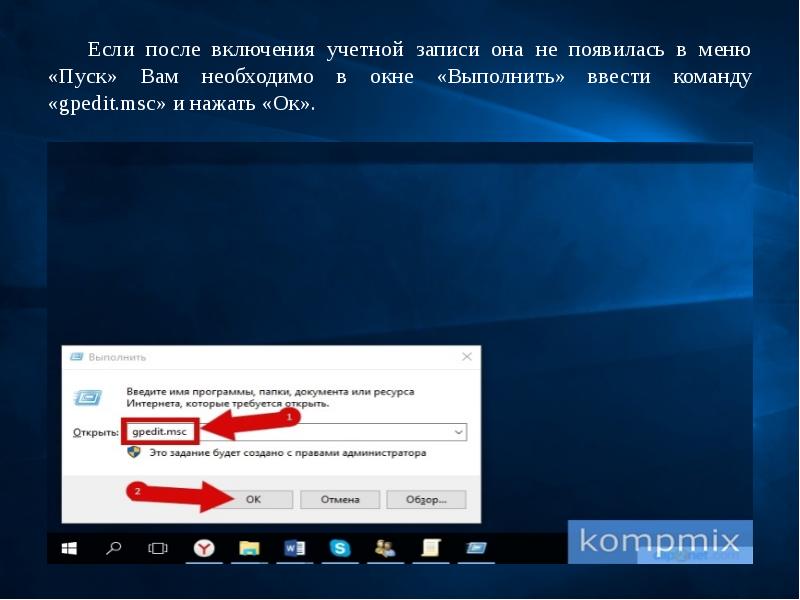Launch Yandex Browser from the taskbar
The height and width of the screenshot is (600, 800).
pos(204,548)
